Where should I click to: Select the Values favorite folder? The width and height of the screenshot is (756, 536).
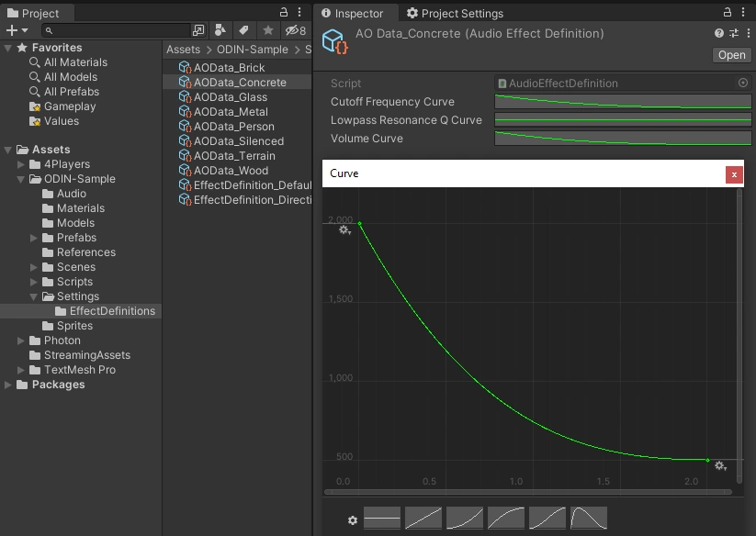tap(62, 121)
